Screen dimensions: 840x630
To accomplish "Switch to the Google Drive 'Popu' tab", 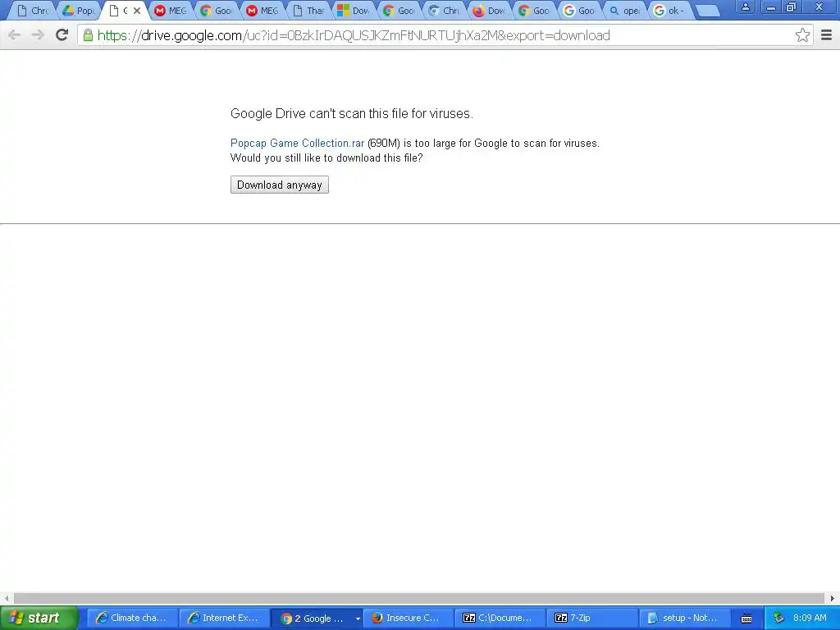I will [79, 11].
